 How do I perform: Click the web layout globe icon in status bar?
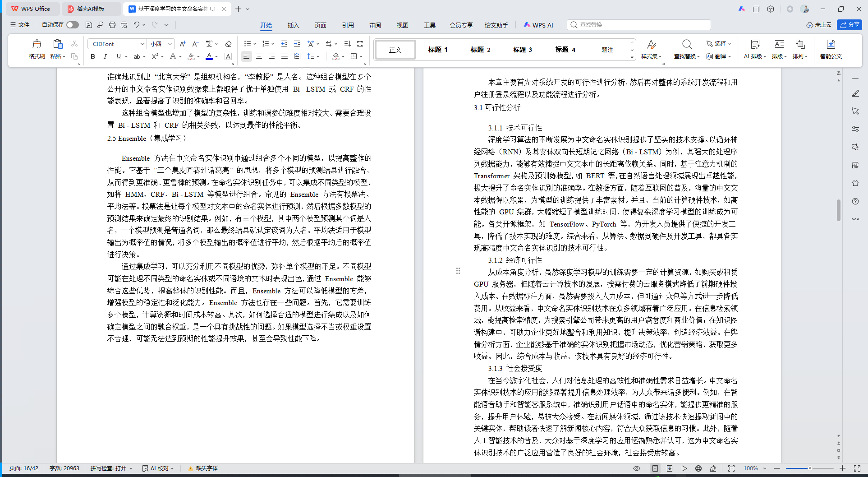tap(698, 468)
